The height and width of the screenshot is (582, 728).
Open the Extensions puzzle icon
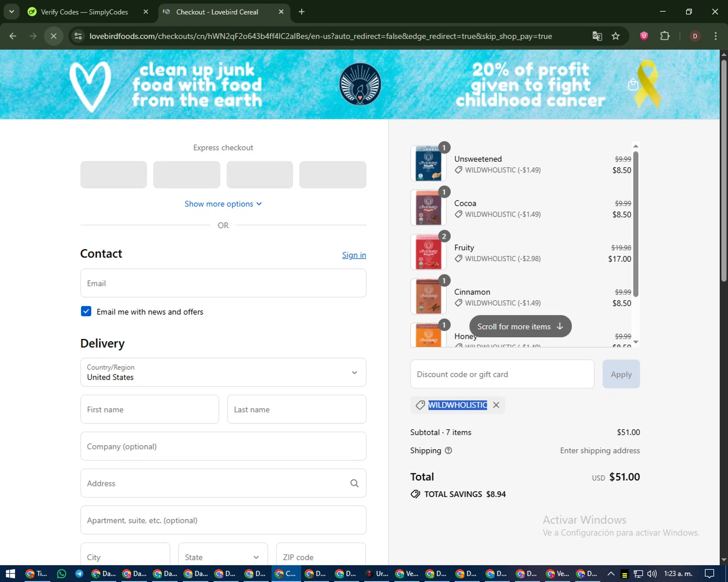(x=665, y=36)
